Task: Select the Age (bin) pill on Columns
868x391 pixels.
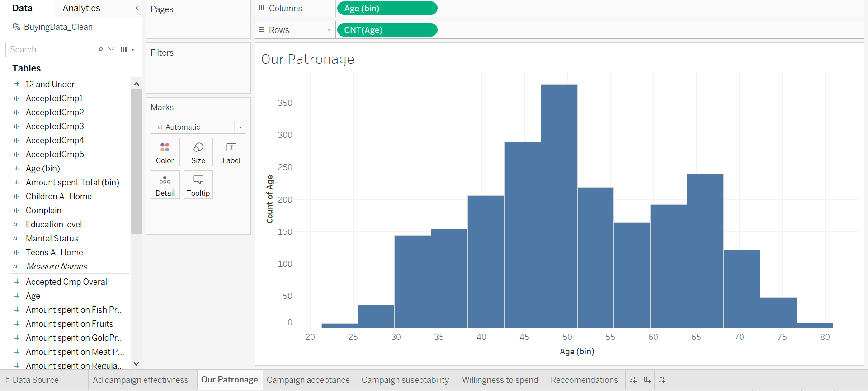Action: click(x=387, y=8)
